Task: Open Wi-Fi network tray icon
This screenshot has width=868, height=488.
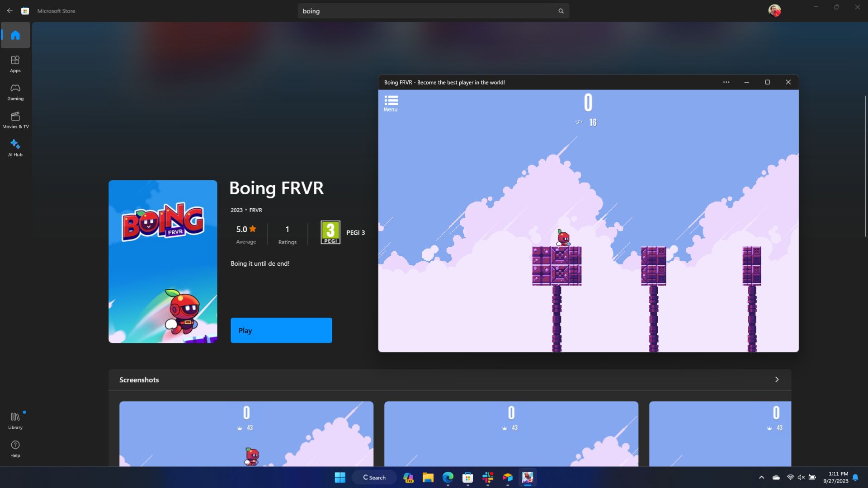Action: click(x=790, y=478)
